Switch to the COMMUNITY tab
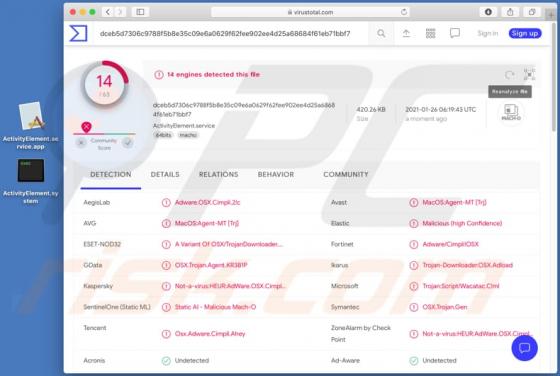 [346, 174]
